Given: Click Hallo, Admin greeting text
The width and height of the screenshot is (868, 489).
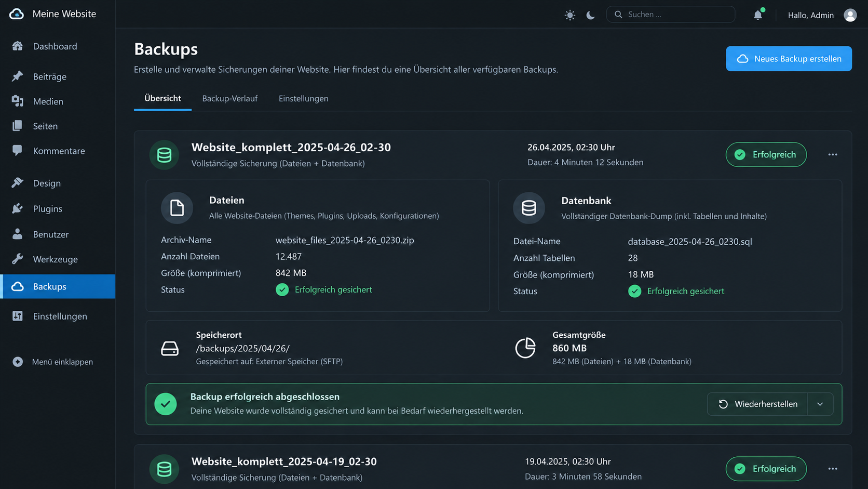Looking at the screenshot, I should coord(810,15).
